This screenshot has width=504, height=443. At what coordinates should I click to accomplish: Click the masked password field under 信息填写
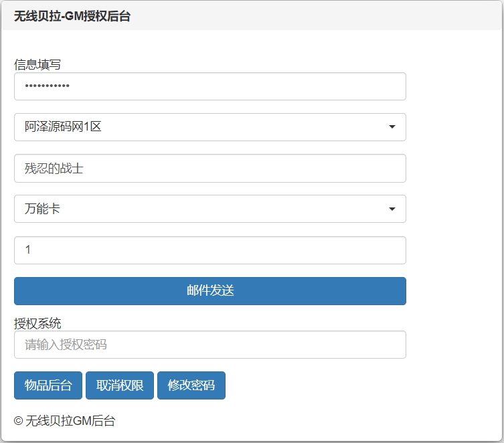coord(209,86)
